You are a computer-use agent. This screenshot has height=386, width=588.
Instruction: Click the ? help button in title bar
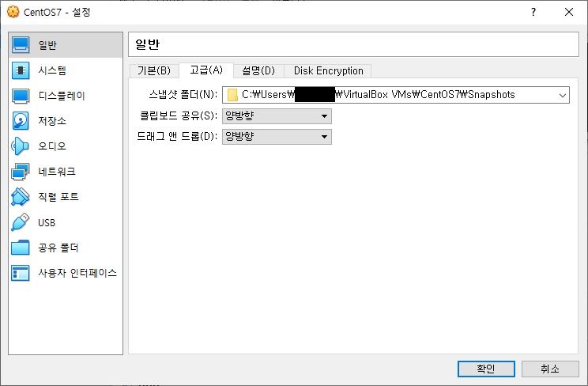(x=533, y=12)
